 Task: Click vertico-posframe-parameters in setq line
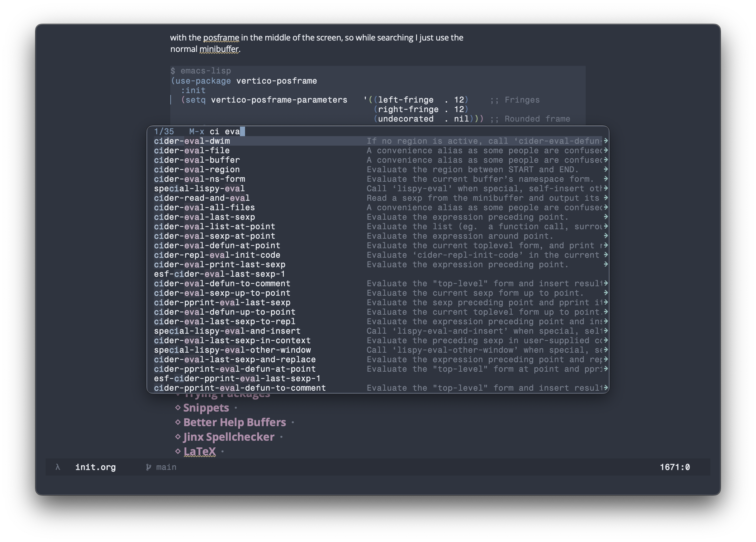pyautogui.click(x=279, y=100)
